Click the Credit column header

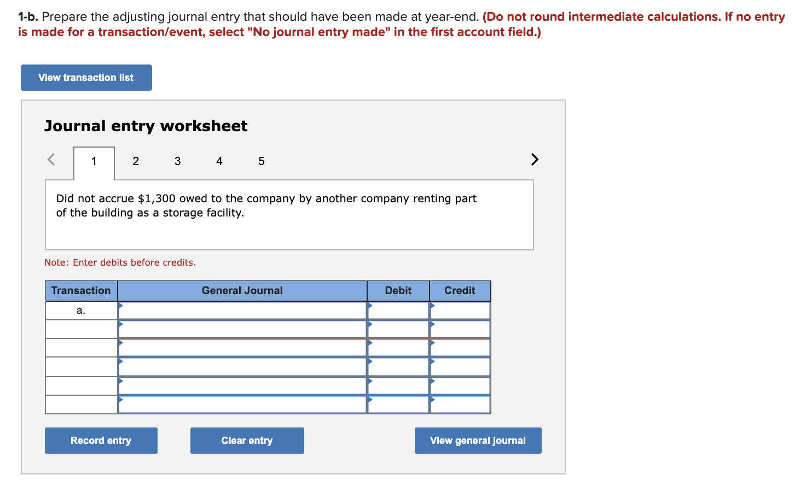tap(460, 291)
